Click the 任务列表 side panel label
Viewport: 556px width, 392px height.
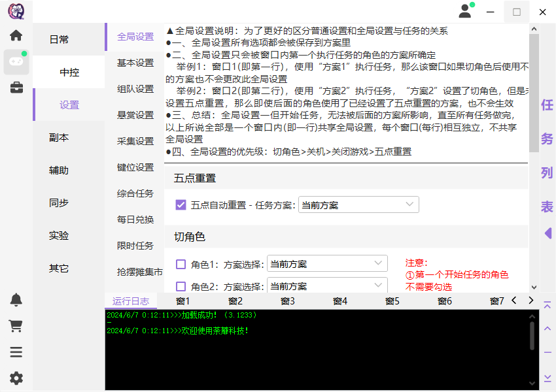(547, 155)
